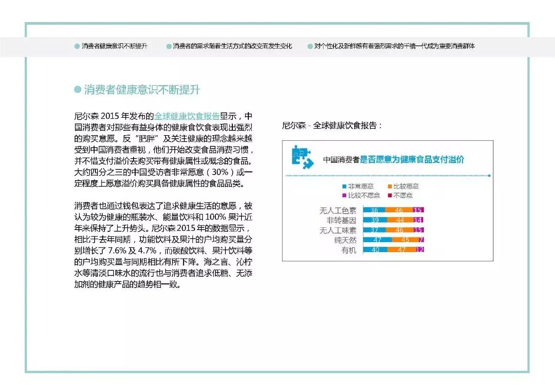
Task: Click the puzzle pieces icon in the chart
Action: click(x=303, y=157)
